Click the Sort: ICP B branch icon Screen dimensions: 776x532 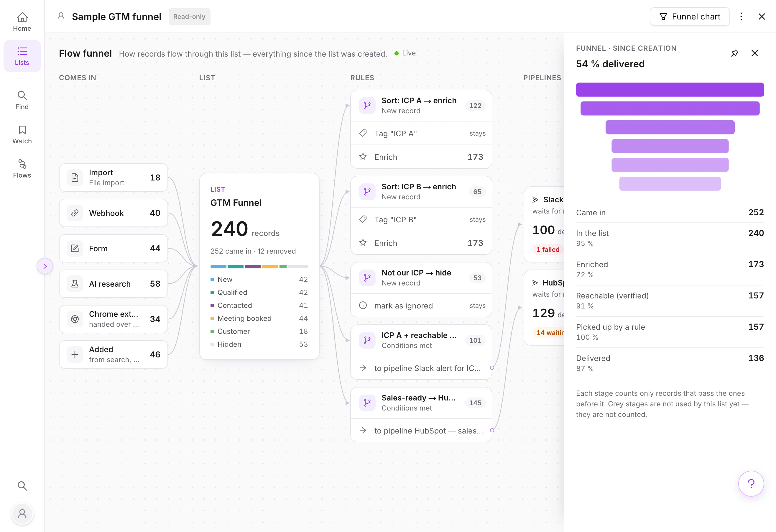(x=367, y=192)
